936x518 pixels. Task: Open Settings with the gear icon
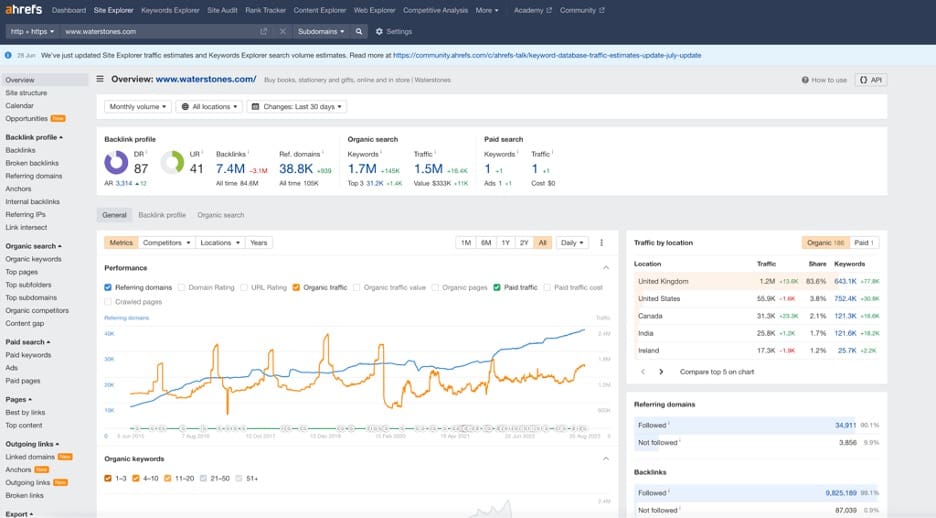pyautogui.click(x=379, y=31)
